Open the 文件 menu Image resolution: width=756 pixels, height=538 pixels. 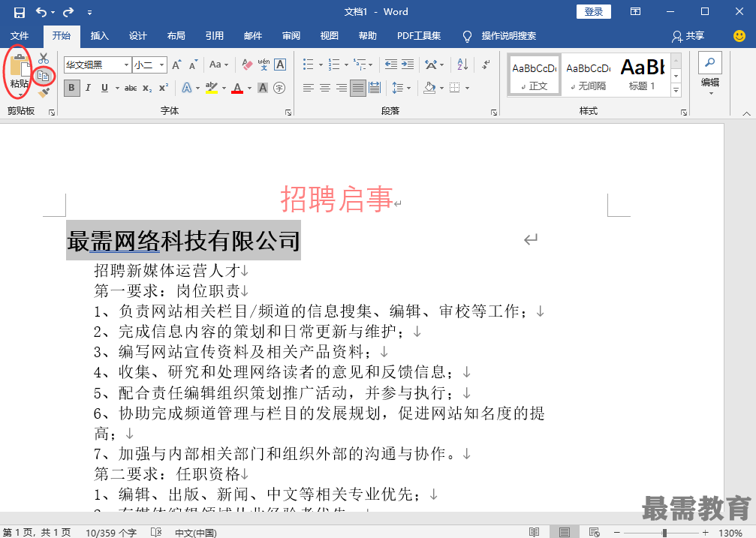(x=20, y=36)
